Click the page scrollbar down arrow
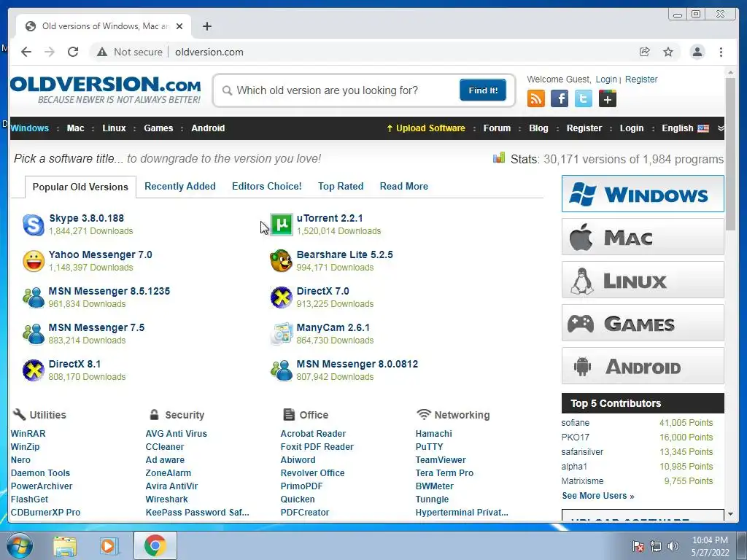The width and height of the screenshot is (747, 560). click(730, 514)
